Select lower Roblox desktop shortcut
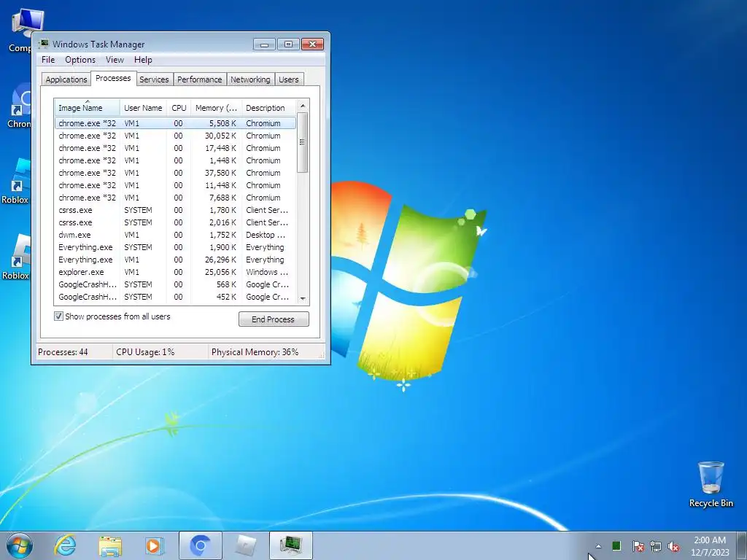Viewport: 747px width, 560px height. [15, 257]
